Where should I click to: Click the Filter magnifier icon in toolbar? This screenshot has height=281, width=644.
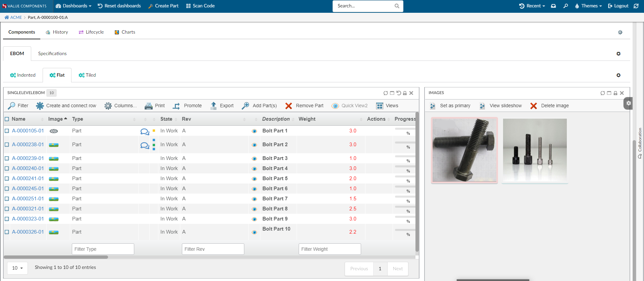(x=11, y=106)
